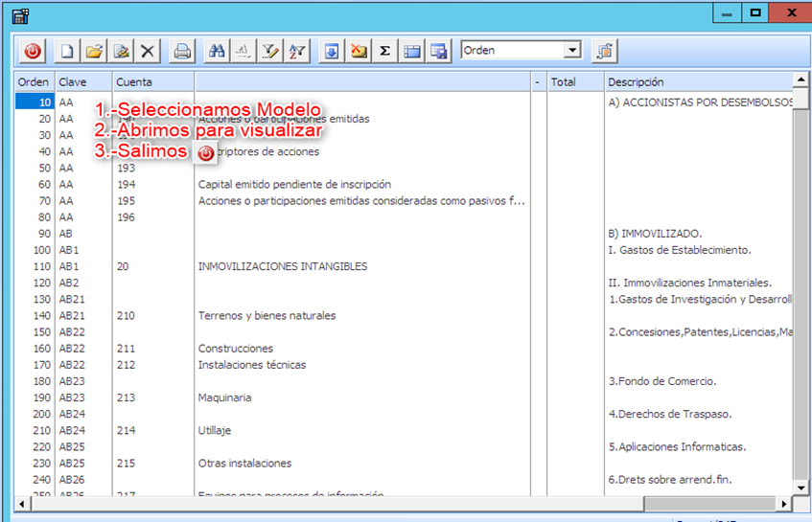Click the blue down-arrow import icon
The width and height of the screenshot is (812, 522).
(x=331, y=51)
